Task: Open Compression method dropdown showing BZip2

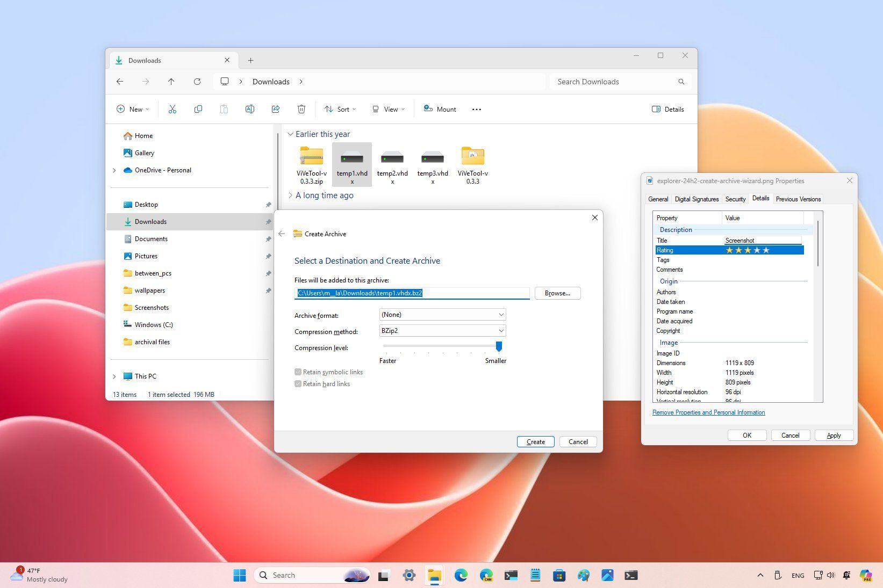Action: tap(442, 331)
